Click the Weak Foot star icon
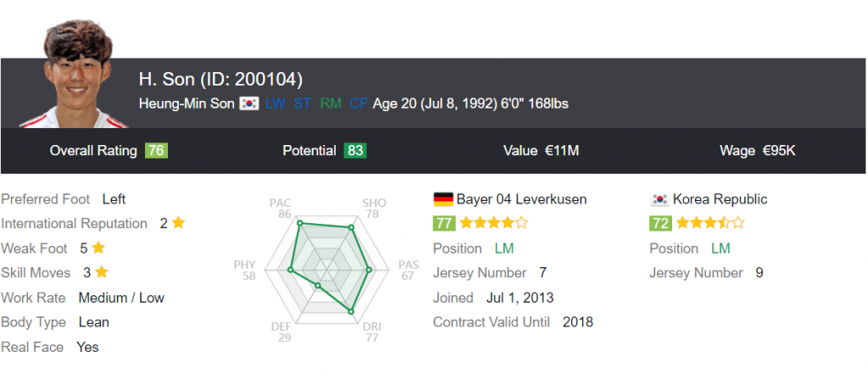The height and width of the screenshot is (385, 868). pyautogui.click(x=98, y=248)
